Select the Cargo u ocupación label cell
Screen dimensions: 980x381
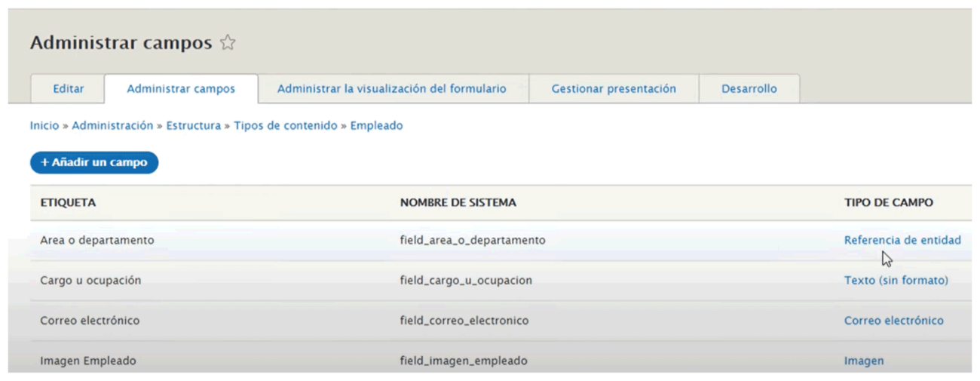pos(90,281)
